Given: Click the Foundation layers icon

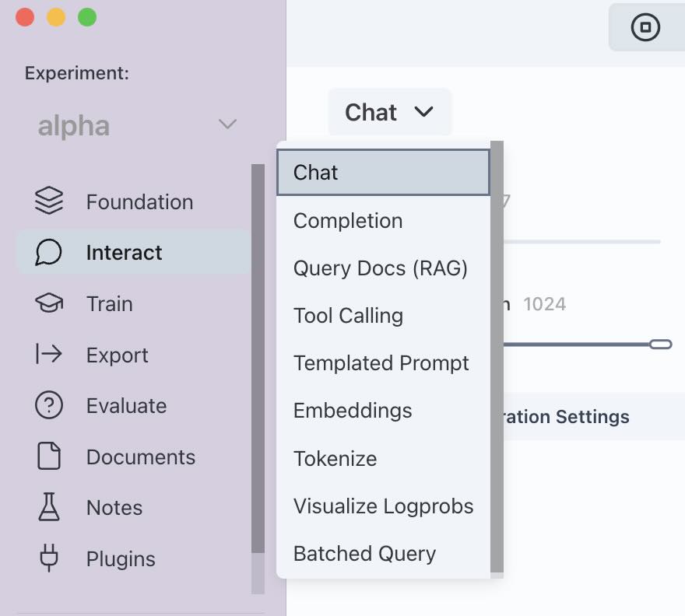Looking at the screenshot, I should click(49, 201).
